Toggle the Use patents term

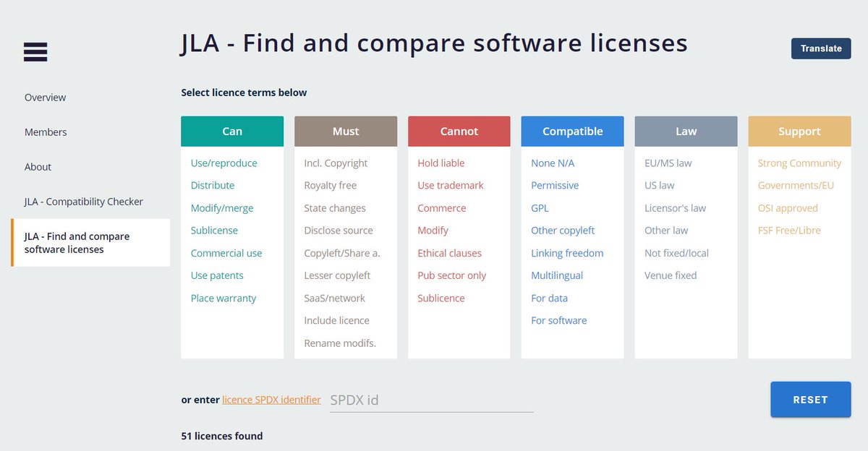point(217,275)
